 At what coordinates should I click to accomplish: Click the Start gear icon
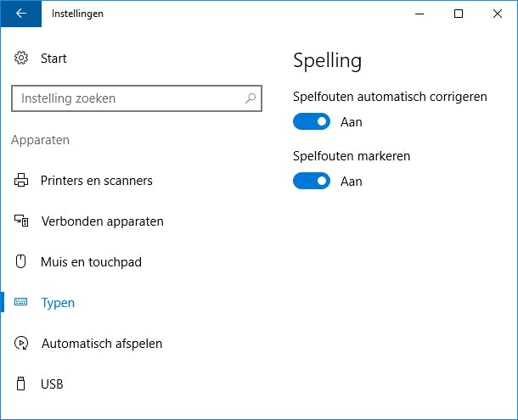tap(21, 59)
